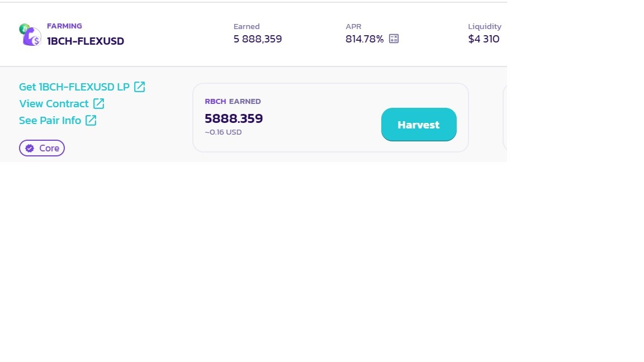Image resolution: width=644 pixels, height=362 pixels.
Task: Click the external-link icon next to See Pair Info
Action: [x=91, y=120]
